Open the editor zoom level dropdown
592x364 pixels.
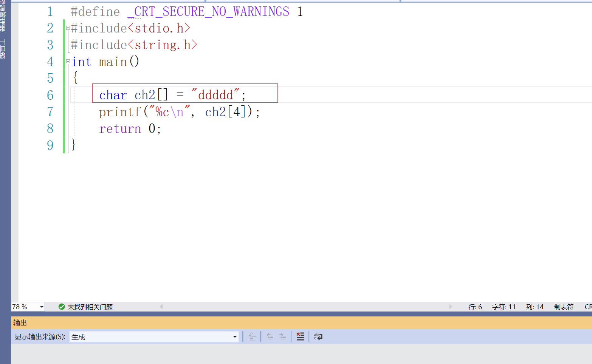pos(41,307)
